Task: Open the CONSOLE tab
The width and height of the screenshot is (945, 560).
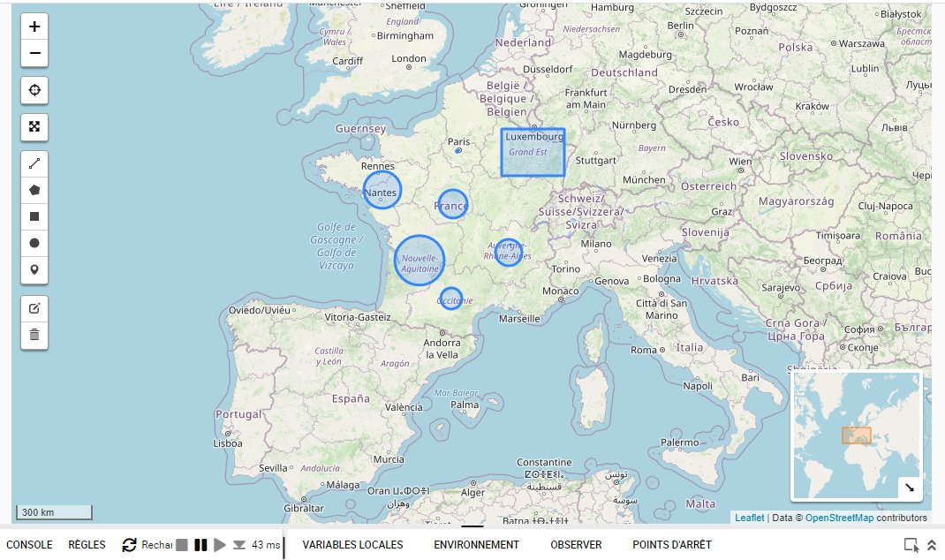Action: click(x=29, y=545)
